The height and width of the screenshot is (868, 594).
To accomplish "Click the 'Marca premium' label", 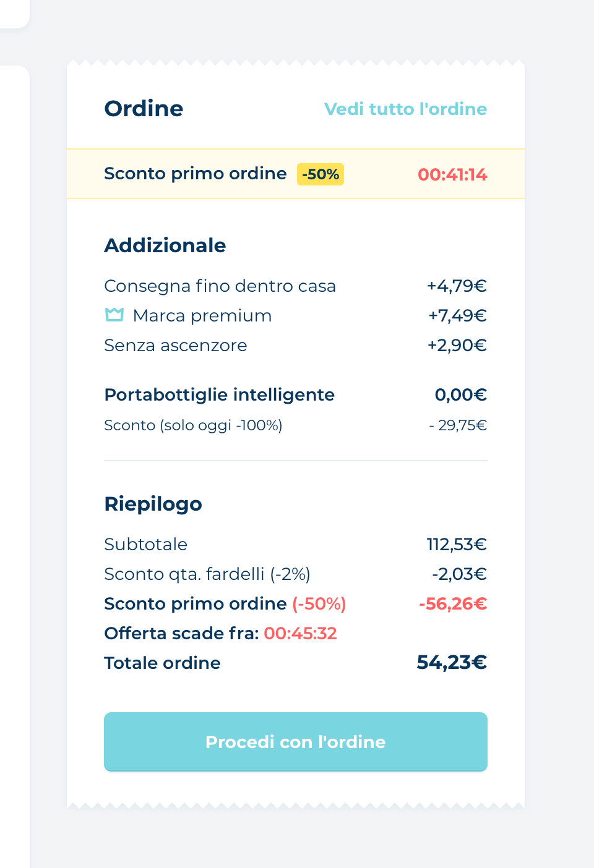I will coord(202,315).
